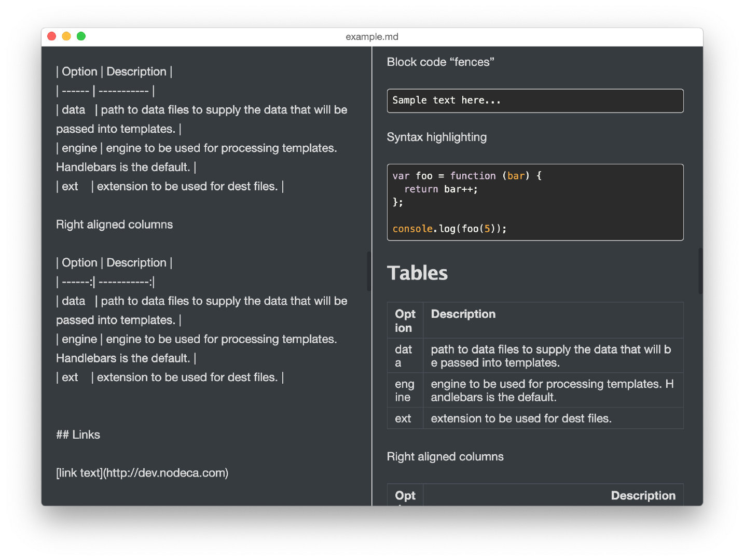Click the 'path to data files' description cell
The width and height of the screenshot is (744, 560).
(x=553, y=356)
